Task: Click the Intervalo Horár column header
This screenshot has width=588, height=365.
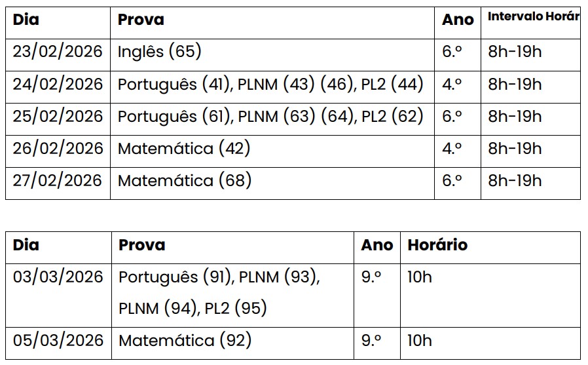Action: click(x=533, y=17)
